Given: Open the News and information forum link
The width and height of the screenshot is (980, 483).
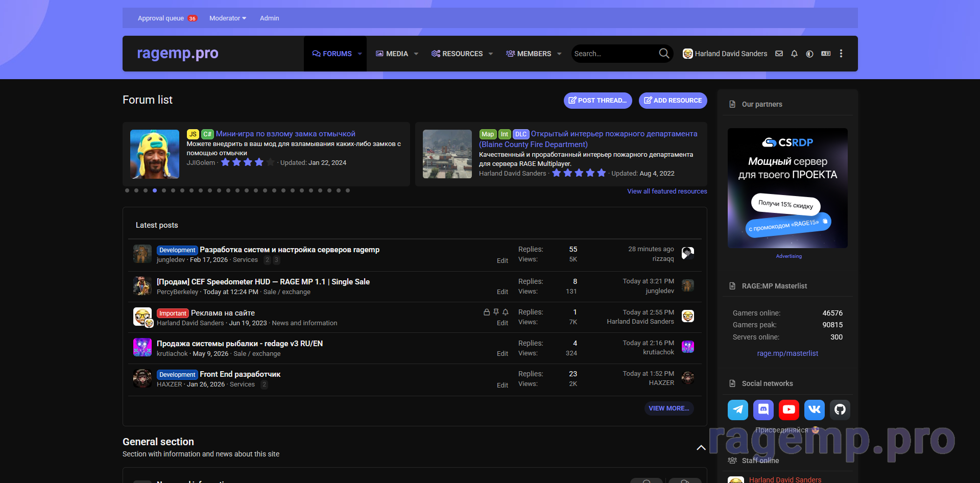Looking at the screenshot, I should tap(304, 323).
